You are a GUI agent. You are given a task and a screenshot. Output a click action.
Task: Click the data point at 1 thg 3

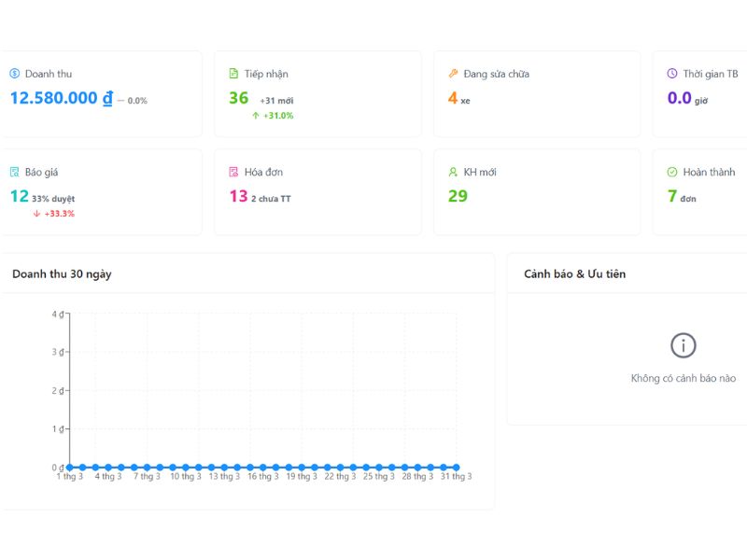point(70,467)
